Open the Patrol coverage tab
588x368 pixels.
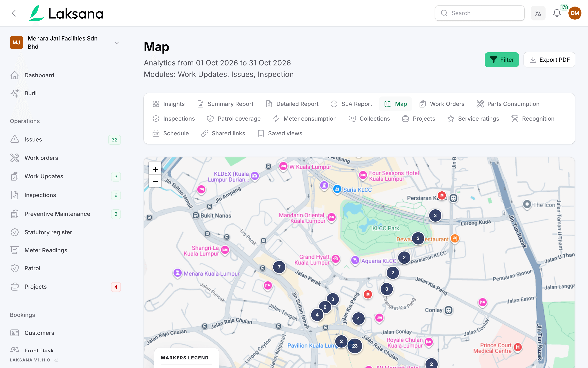click(x=234, y=119)
